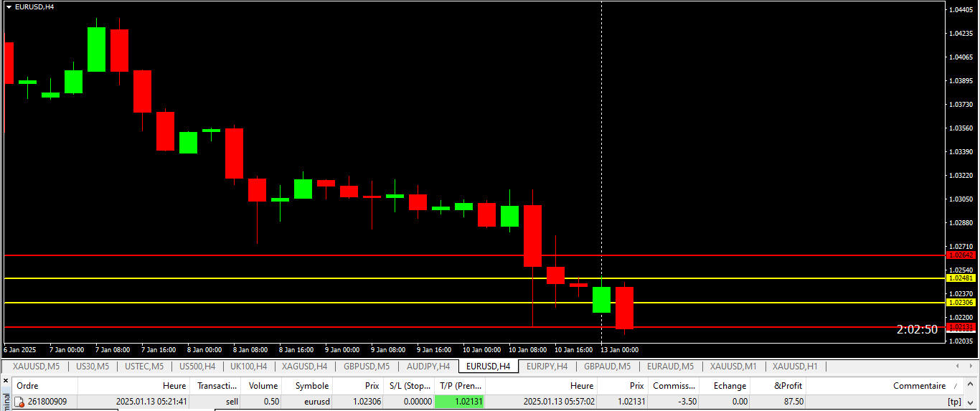Click the open time 2025.01.13 05:21:41
This screenshot has height=411, width=980.
(x=152, y=402)
